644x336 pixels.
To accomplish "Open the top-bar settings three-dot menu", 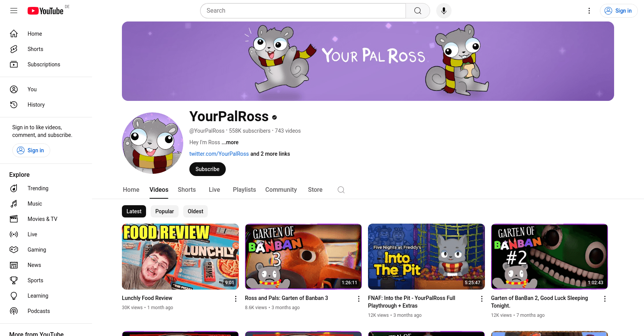I will point(589,11).
